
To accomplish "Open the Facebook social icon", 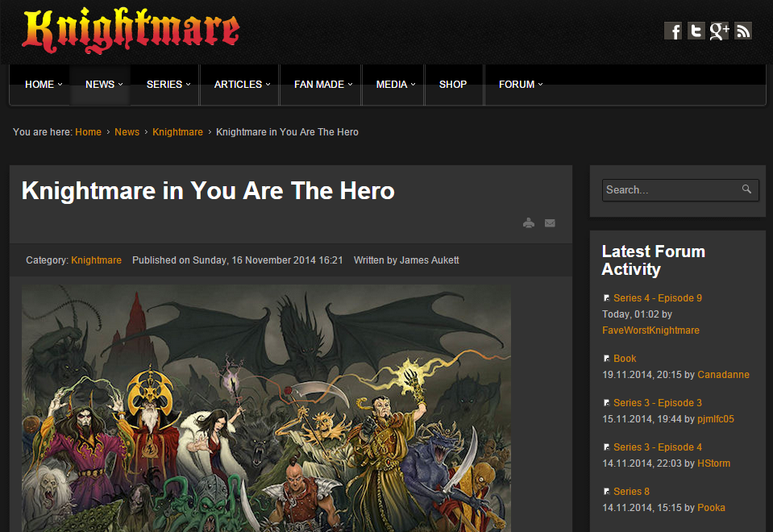I will click(x=673, y=31).
